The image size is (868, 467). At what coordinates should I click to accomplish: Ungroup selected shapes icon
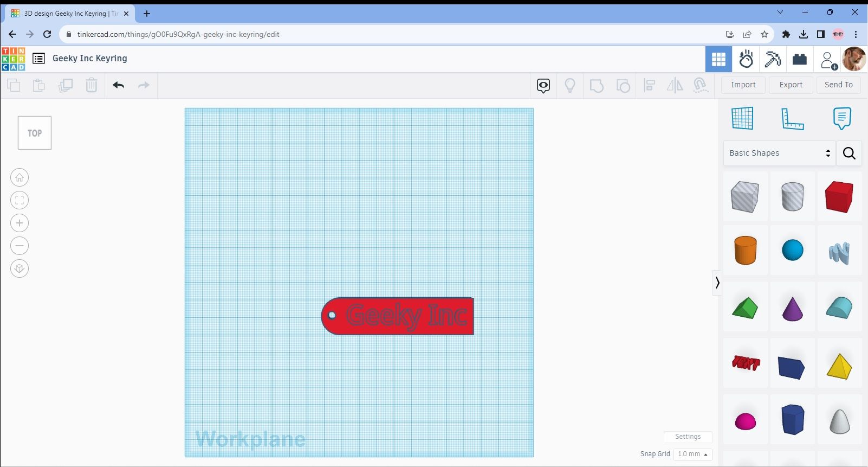pyautogui.click(x=623, y=85)
